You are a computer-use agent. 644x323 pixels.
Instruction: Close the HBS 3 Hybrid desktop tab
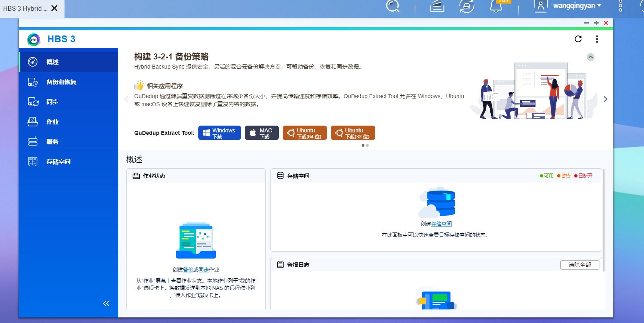(x=55, y=8)
